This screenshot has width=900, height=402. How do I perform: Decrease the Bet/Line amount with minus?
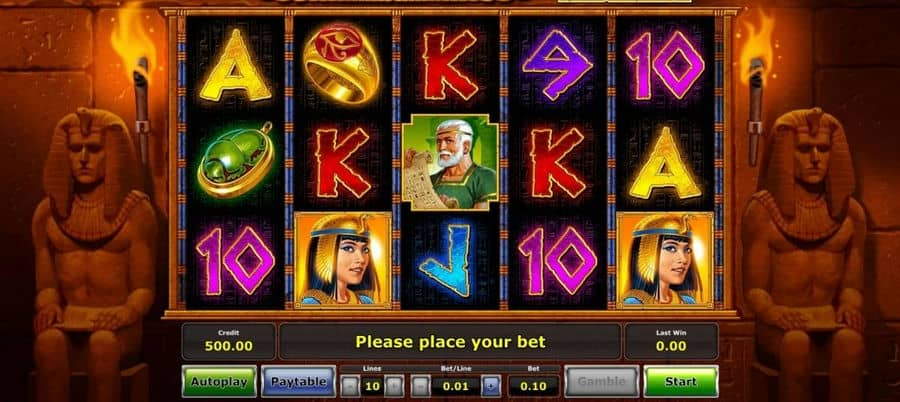421,386
